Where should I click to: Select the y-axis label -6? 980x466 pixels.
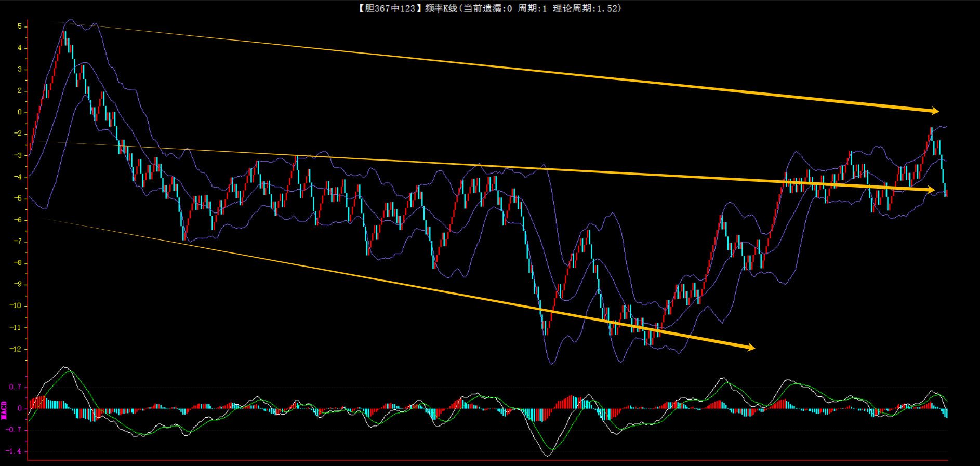point(18,220)
